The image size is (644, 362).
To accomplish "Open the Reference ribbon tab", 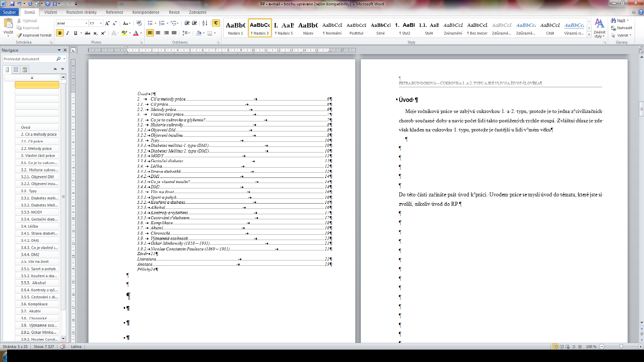I will [114, 12].
